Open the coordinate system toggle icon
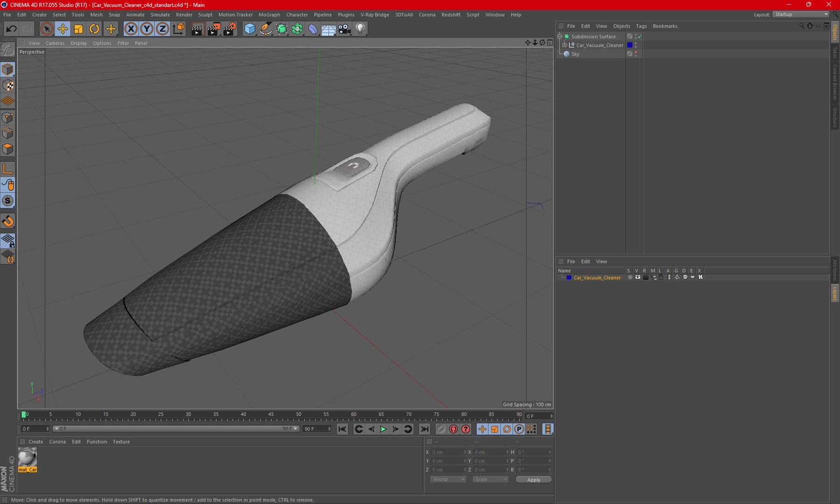 coord(179,29)
